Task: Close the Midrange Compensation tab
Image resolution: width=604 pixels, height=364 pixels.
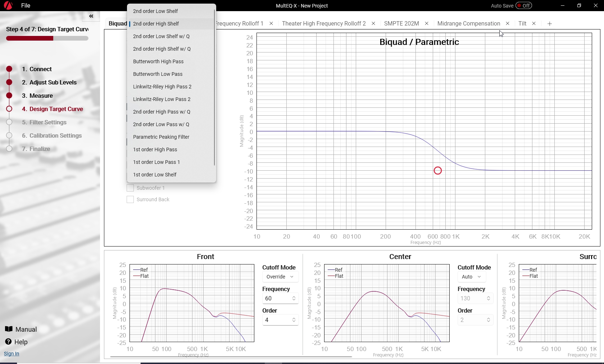Action: pos(508,23)
